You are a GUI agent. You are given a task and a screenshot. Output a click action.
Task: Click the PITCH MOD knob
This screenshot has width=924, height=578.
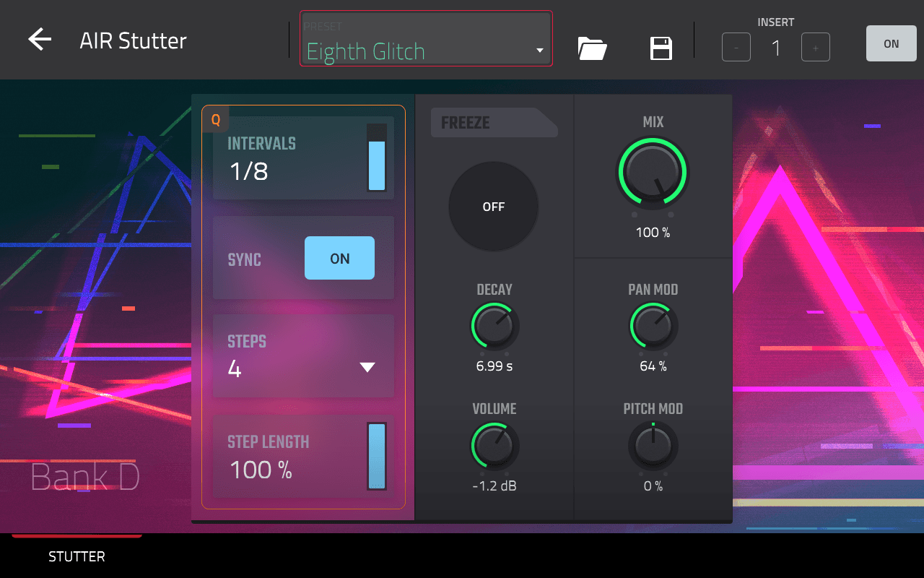pos(653,445)
